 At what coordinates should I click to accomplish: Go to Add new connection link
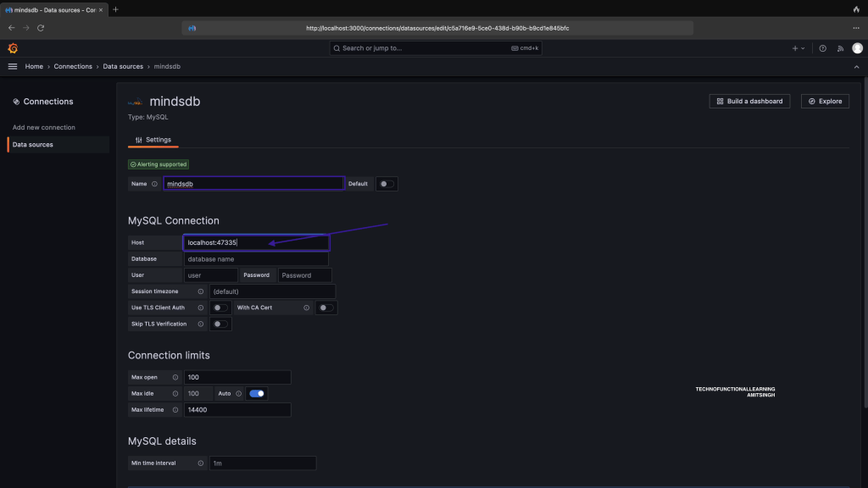(x=44, y=127)
